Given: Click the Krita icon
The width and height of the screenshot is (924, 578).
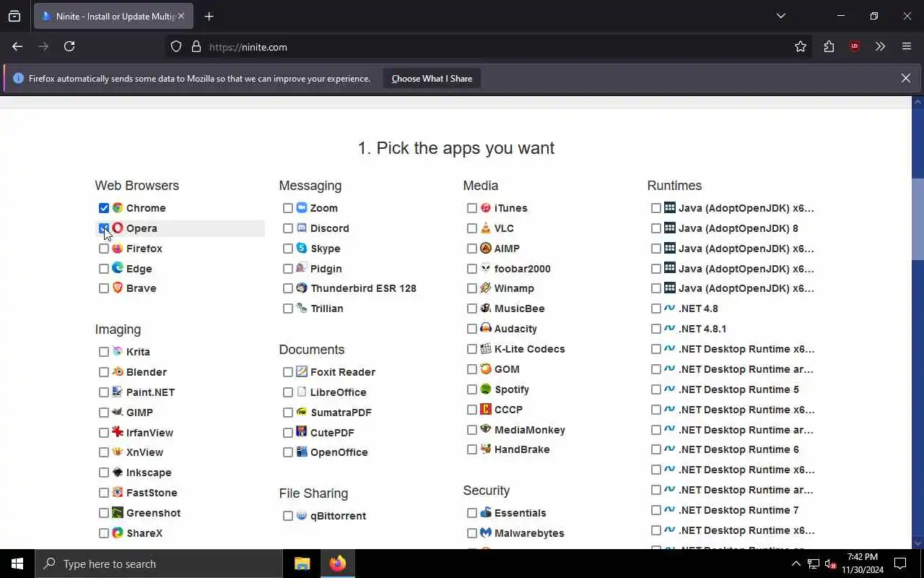Looking at the screenshot, I should point(118,352).
